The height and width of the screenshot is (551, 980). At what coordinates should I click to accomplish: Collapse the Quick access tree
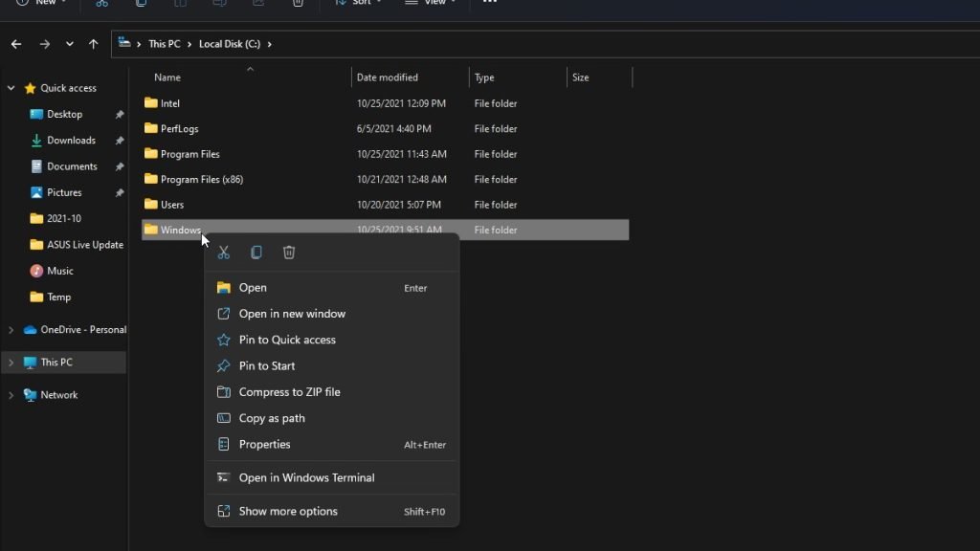11,88
